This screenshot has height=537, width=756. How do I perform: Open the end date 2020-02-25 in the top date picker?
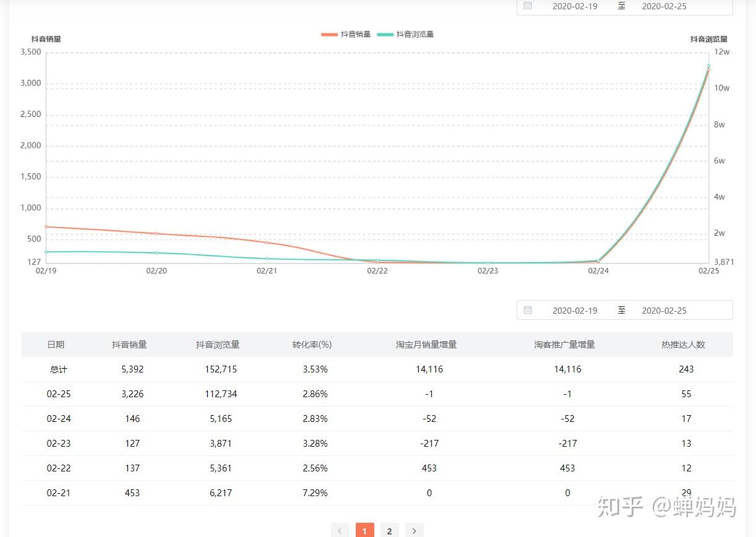[664, 6]
